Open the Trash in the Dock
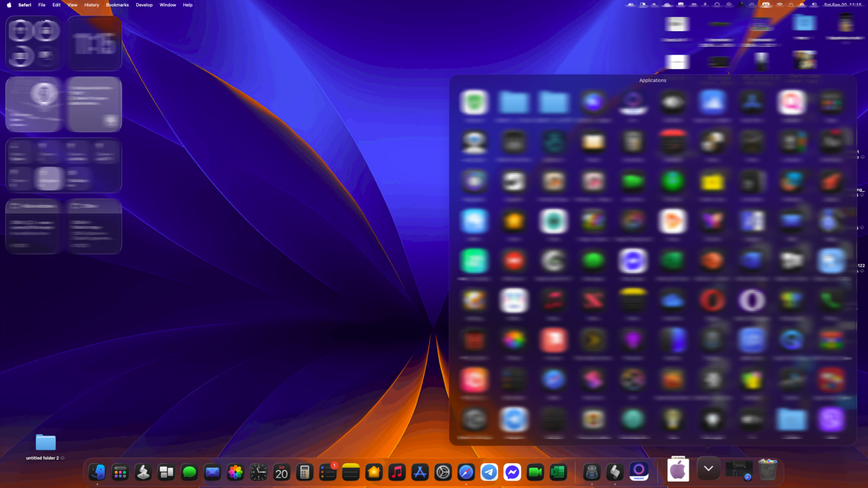Screen dimensions: 868x488 pyautogui.click(x=767, y=470)
